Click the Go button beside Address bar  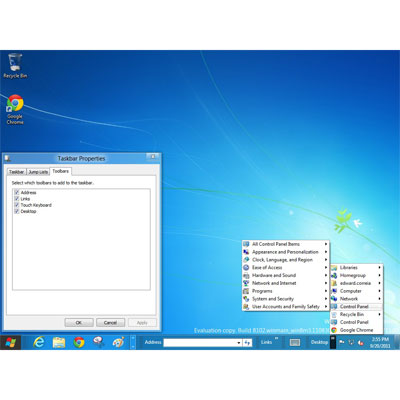[247, 342]
